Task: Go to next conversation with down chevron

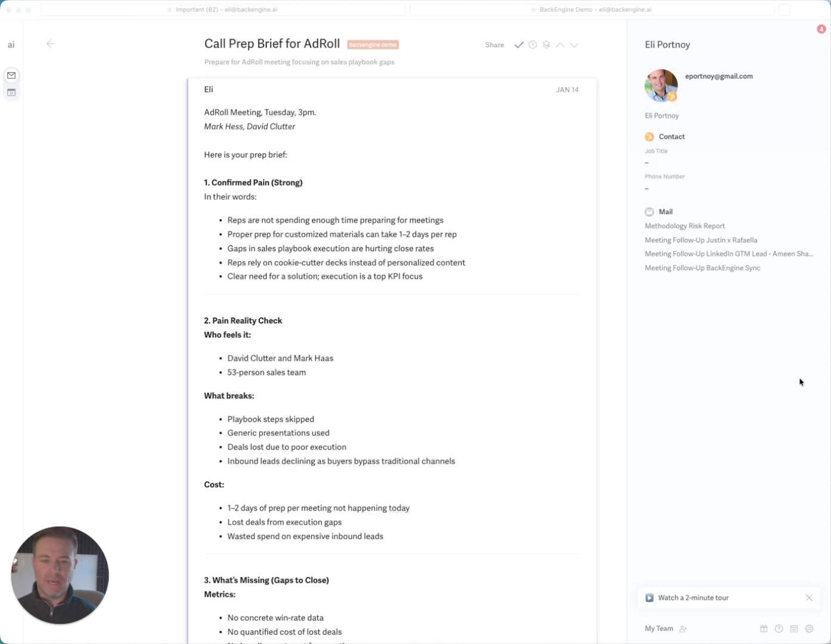Action: coord(574,45)
